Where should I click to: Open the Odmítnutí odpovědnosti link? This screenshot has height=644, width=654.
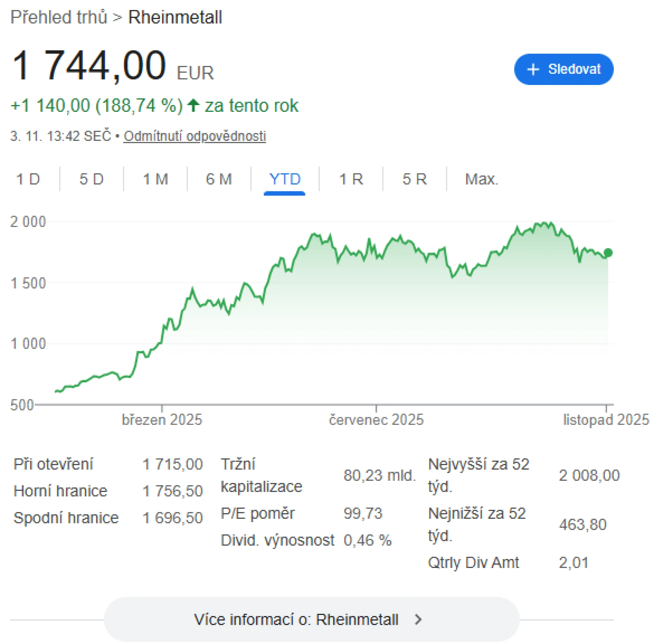[x=194, y=136]
